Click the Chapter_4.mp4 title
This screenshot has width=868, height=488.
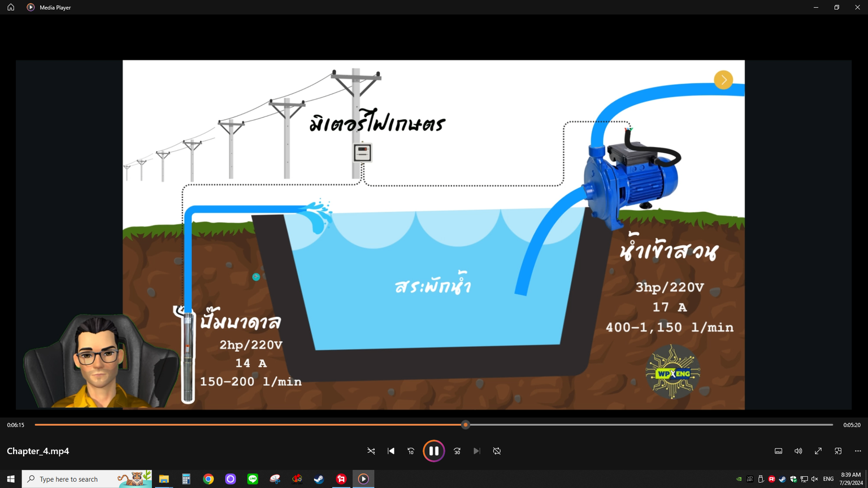pyautogui.click(x=38, y=451)
